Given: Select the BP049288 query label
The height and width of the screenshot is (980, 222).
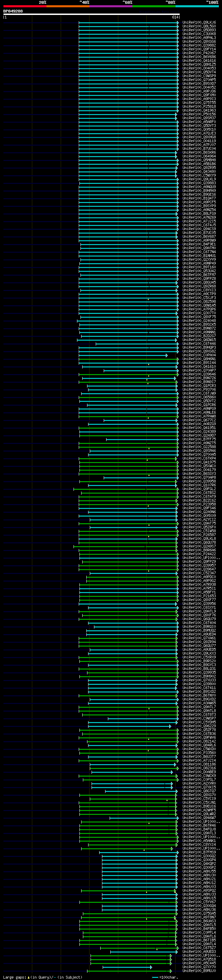Looking at the screenshot, I should click(x=13, y=11).
